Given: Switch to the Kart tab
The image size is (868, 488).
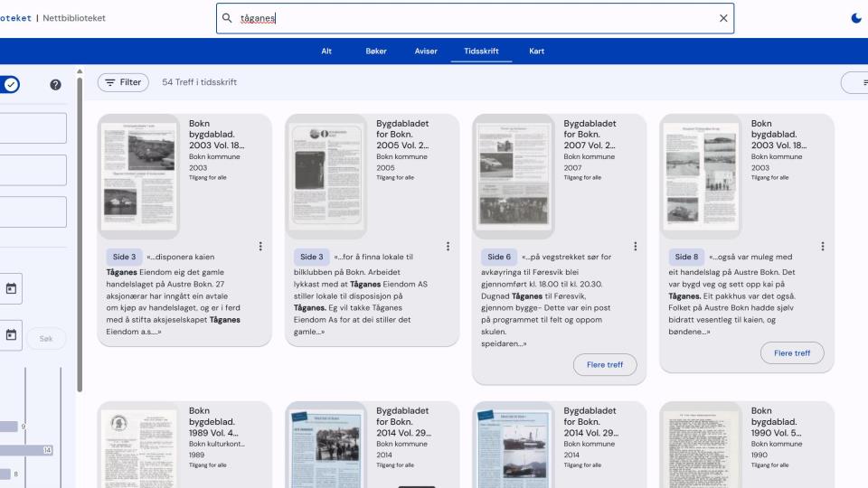Looking at the screenshot, I should pos(536,51).
